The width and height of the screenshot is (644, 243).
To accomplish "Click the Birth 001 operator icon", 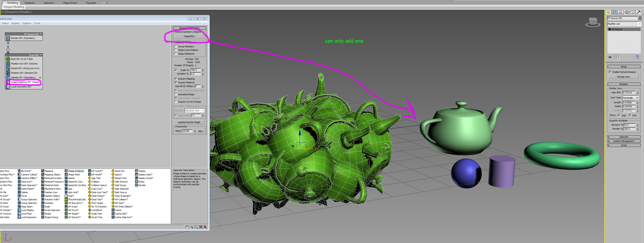I will [8, 59].
